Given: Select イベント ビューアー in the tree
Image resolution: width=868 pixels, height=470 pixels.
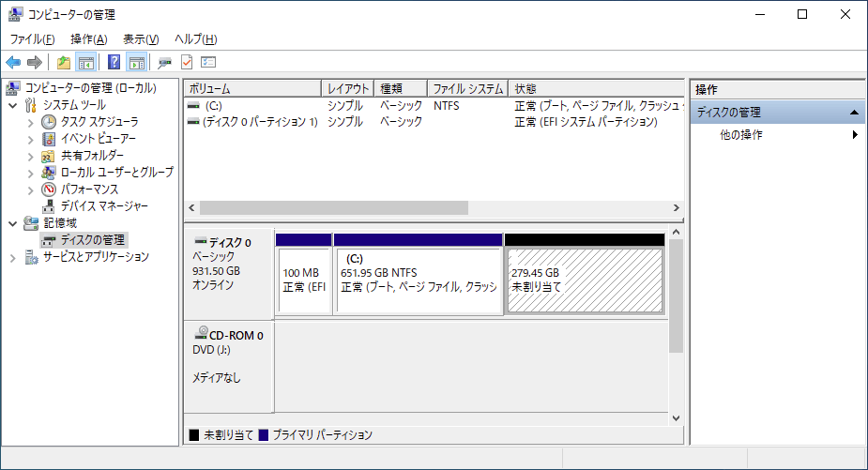Looking at the screenshot, I should click(98, 139).
